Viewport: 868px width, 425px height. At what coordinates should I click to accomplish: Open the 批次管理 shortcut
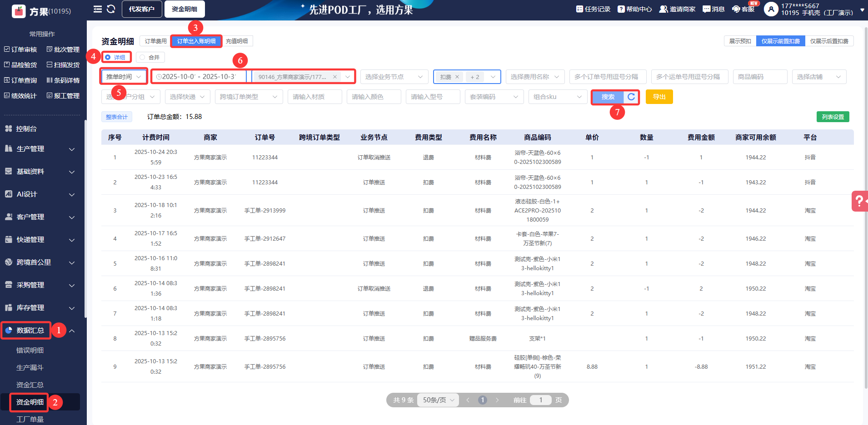pos(63,49)
